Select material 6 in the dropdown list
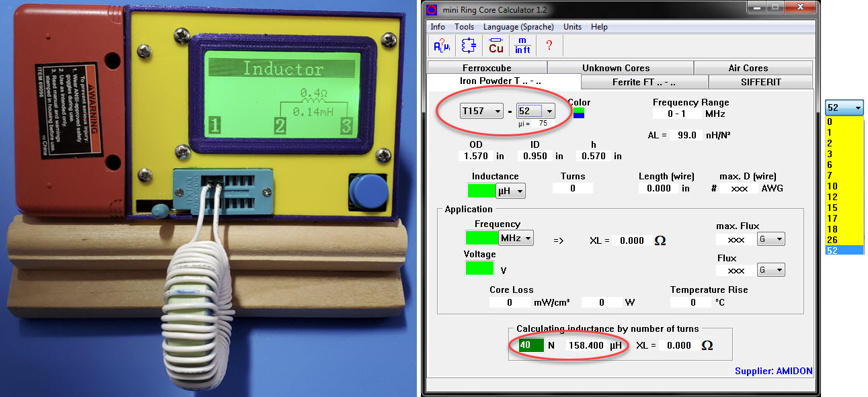 coord(844,165)
